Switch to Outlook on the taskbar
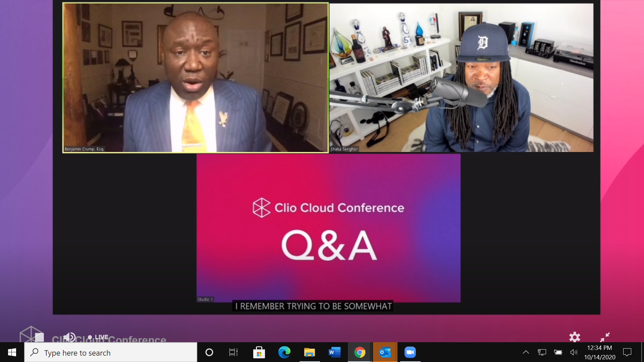Screen dimensions: 644x362 tap(385, 352)
